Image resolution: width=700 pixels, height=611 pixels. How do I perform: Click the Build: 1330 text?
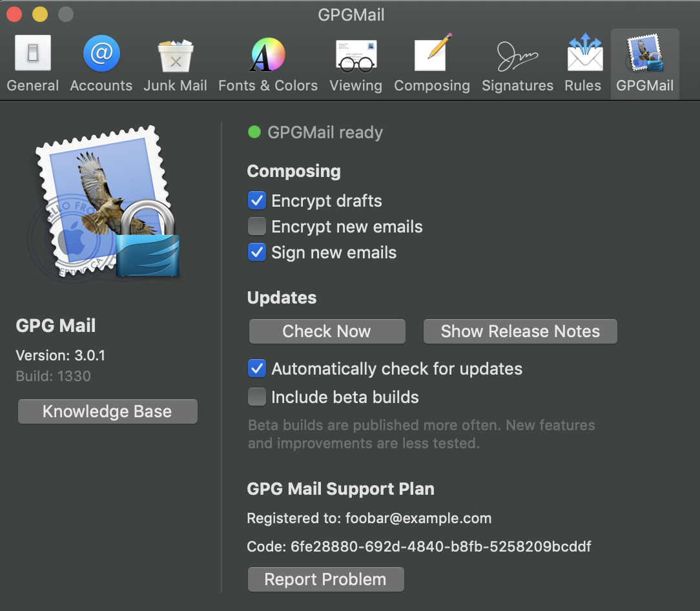53,376
